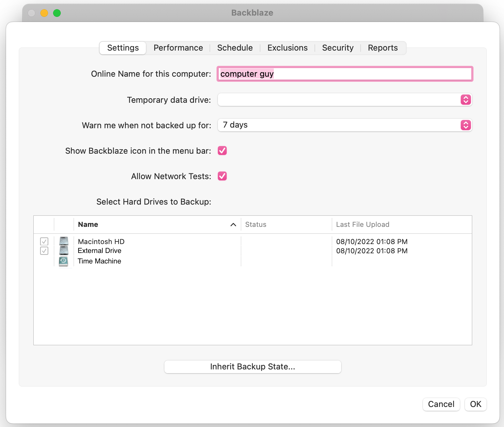Click Inherit Backup State button

[253, 367]
